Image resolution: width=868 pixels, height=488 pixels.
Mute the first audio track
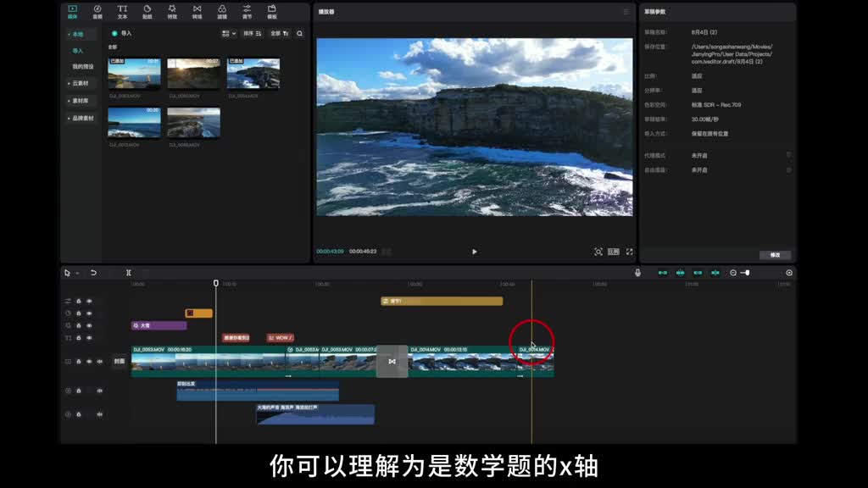pos(99,391)
